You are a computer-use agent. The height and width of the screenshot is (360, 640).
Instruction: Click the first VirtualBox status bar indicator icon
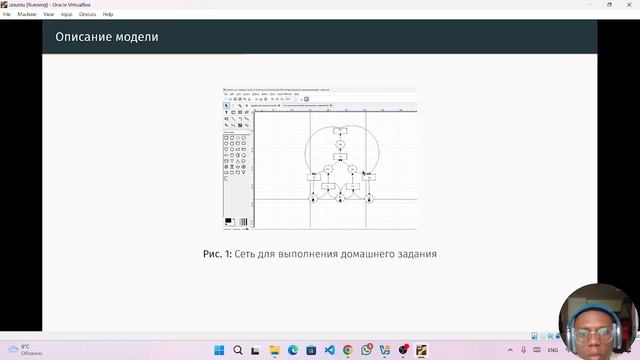(534, 336)
